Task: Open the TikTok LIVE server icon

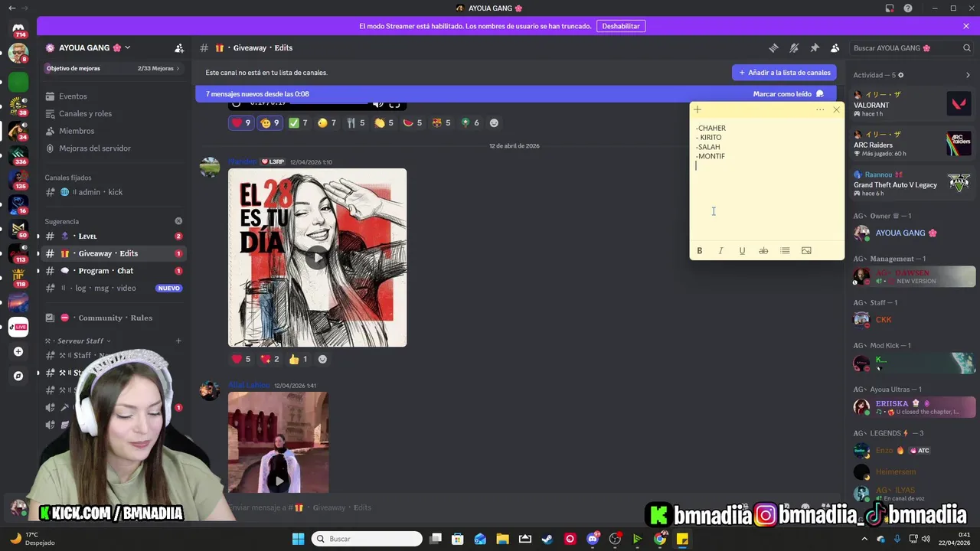Action: point(18,327)
